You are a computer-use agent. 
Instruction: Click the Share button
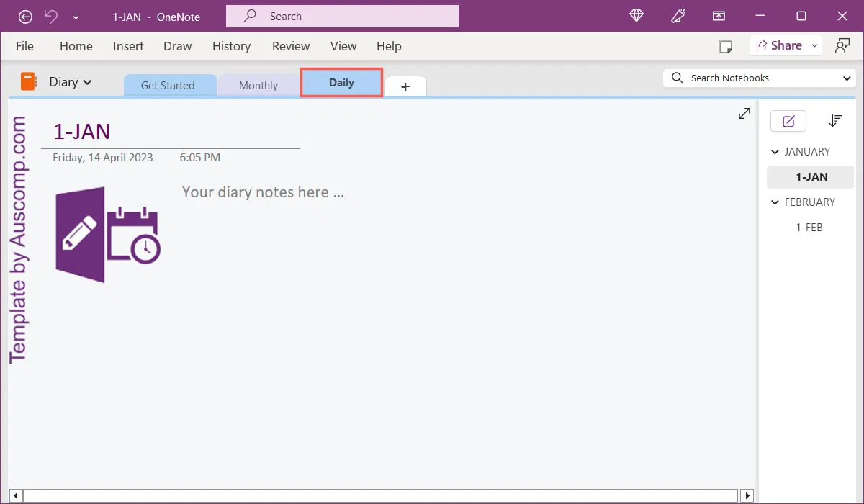click(x=780, y=45)
